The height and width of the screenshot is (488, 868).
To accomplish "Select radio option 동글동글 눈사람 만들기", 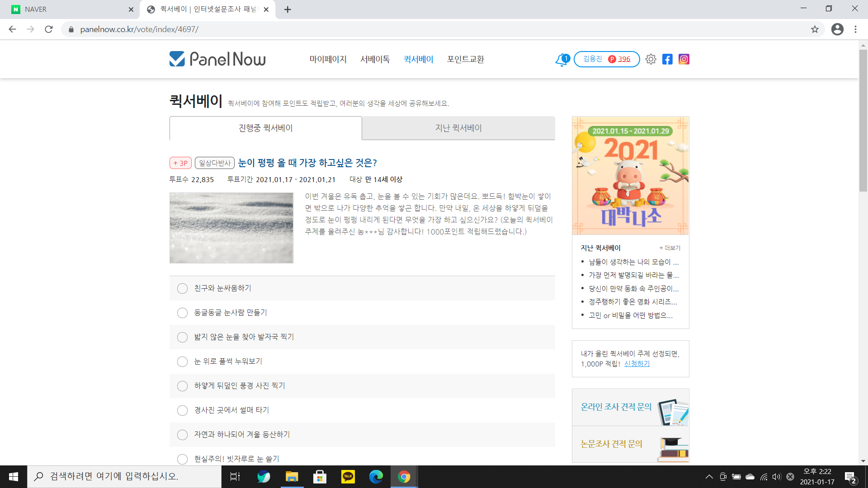I will click(x=182, y=313).
